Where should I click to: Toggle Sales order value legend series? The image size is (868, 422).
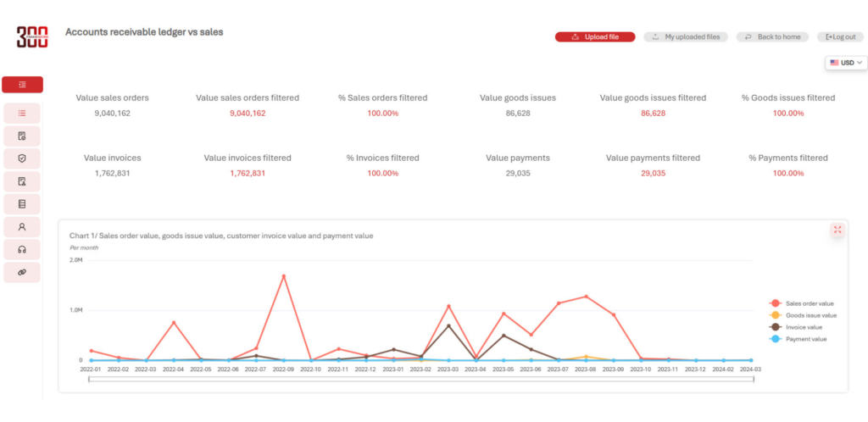click(x=804, y=303)
